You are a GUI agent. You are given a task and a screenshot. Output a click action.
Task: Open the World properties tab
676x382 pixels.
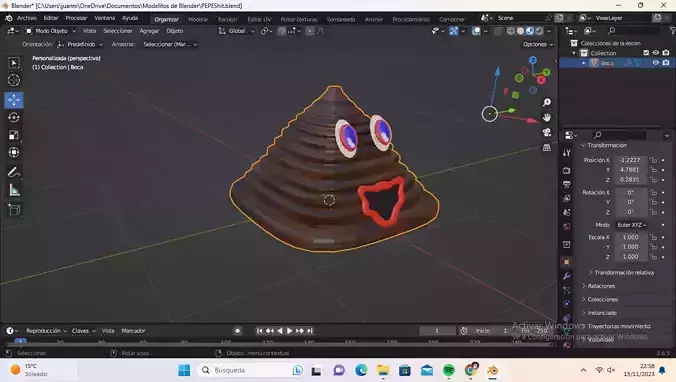tap(566, 226)
